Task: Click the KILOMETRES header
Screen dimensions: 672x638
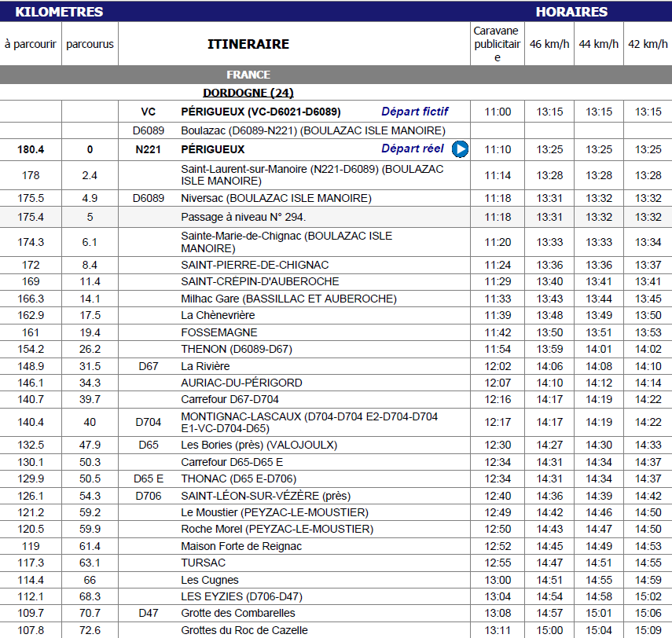Action: [x=59, y=12]
